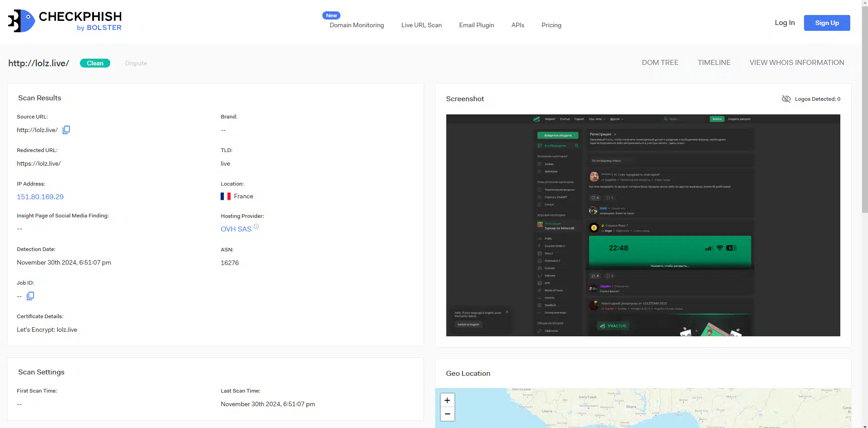
Task: Go to Email Plugin page
Action: (x=476, y=25)
